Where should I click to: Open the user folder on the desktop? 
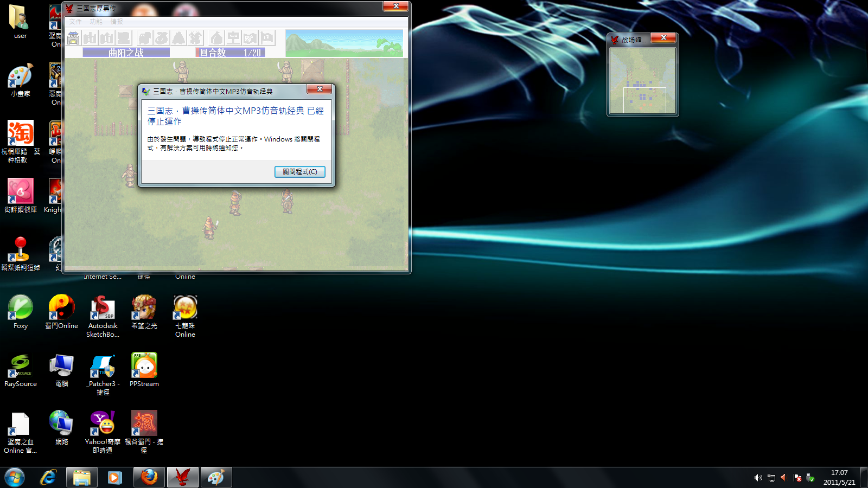[20, 22]
